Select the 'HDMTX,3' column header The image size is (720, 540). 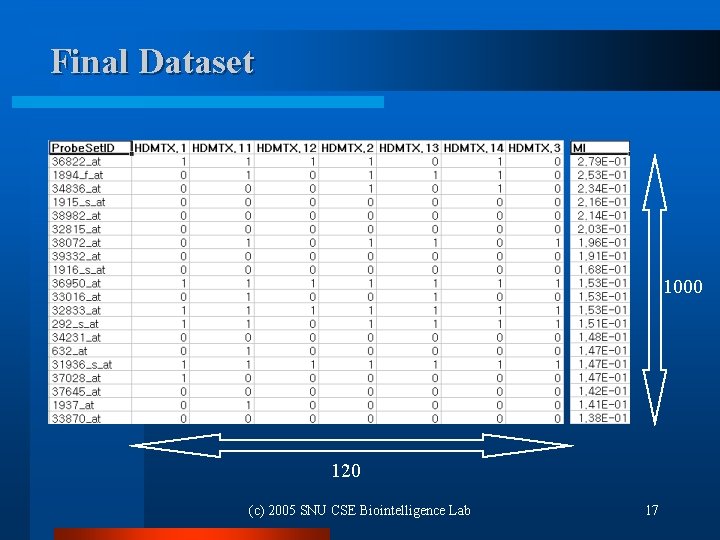click(x=535, y=148)
